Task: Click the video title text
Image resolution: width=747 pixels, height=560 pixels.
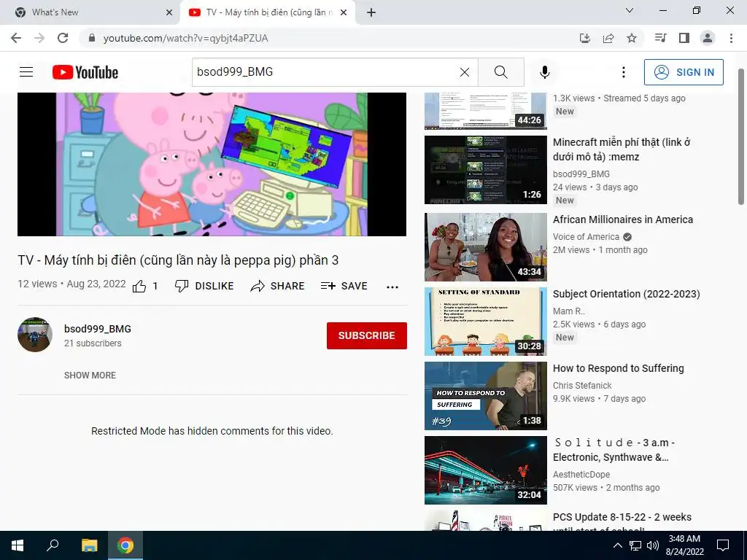Action: pyautogui.click(x=178, y=260)
